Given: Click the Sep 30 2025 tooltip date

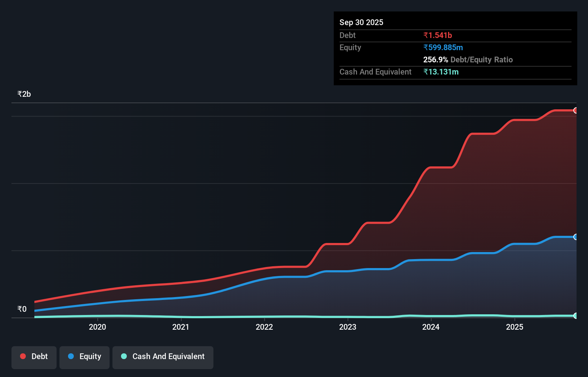Looking at the screenshot, I should 361,22.
